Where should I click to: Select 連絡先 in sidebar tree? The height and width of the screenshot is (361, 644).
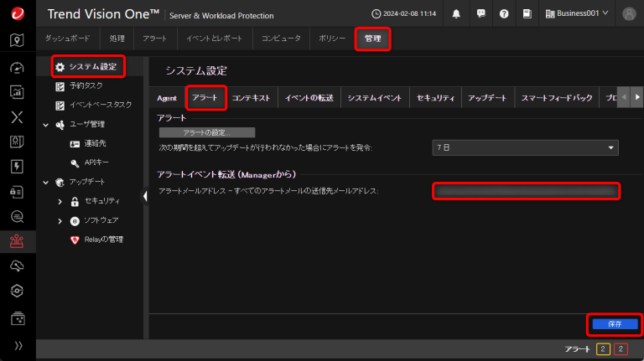(96, 143)
